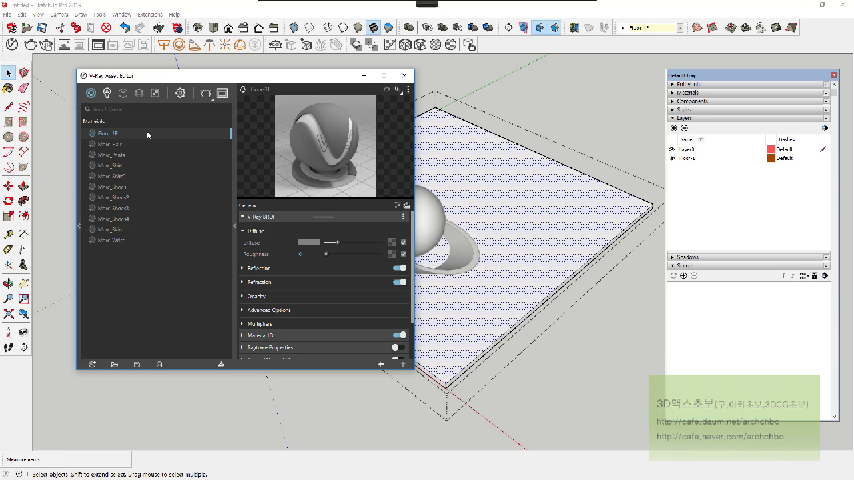Click the teapot render button in Asset Editor
Viewport: 854px width, 480px height.
tap(205, 94)
